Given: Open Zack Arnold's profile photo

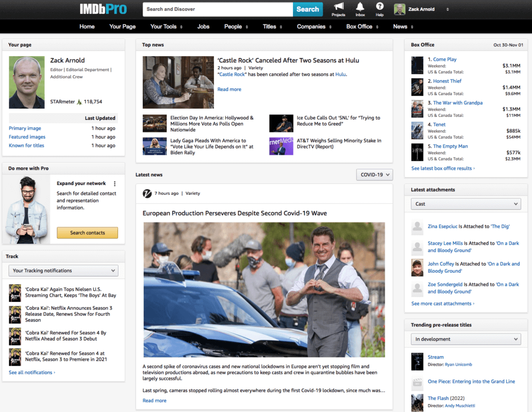Looking at the screenshot, I should tap(26, 82).
